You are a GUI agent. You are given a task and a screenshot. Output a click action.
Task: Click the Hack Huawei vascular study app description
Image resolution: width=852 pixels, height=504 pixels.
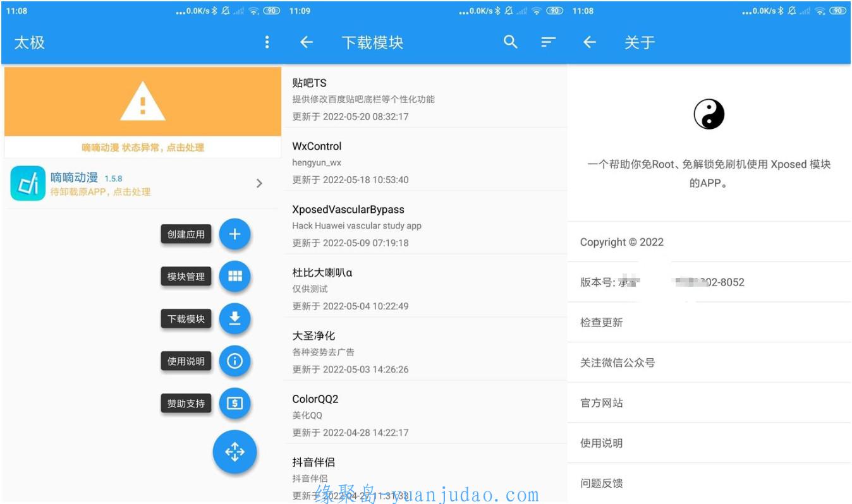coord(356,225)
